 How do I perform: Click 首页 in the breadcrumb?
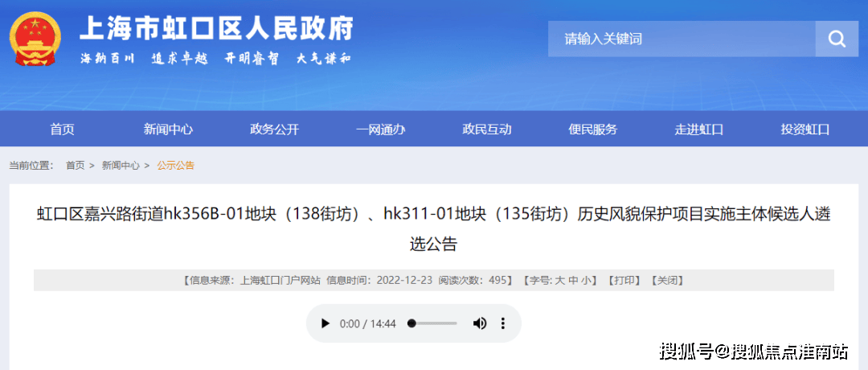75,165
